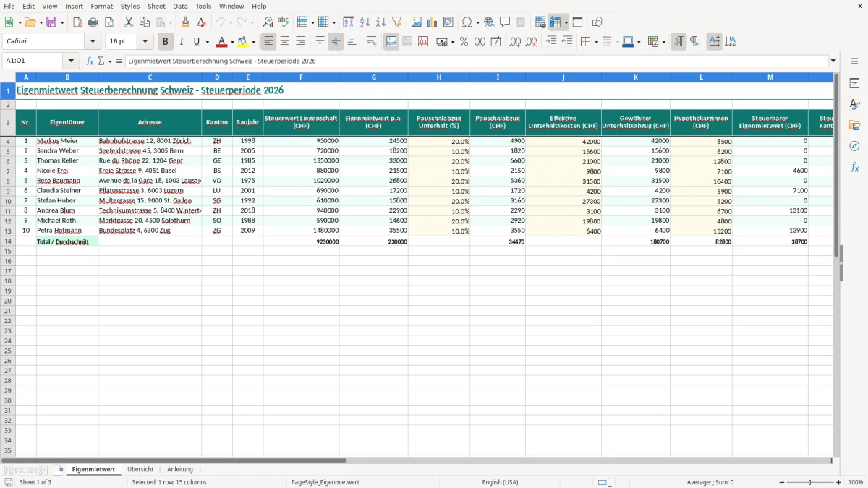Toggle Bold formatting

(x=166, y=42)
